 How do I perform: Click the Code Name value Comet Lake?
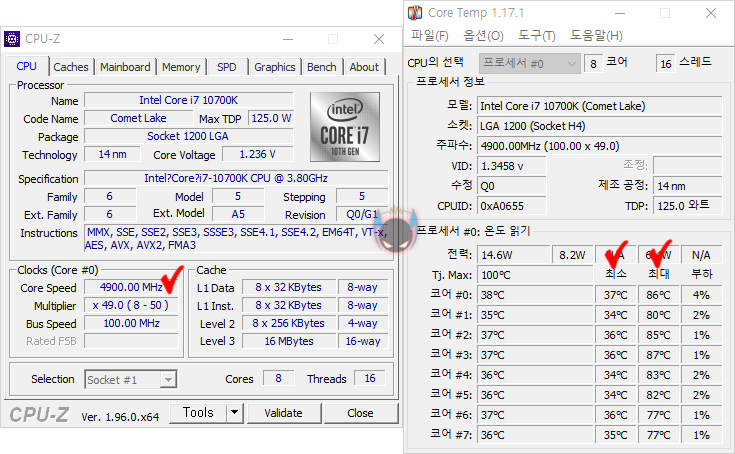[138, 118]
